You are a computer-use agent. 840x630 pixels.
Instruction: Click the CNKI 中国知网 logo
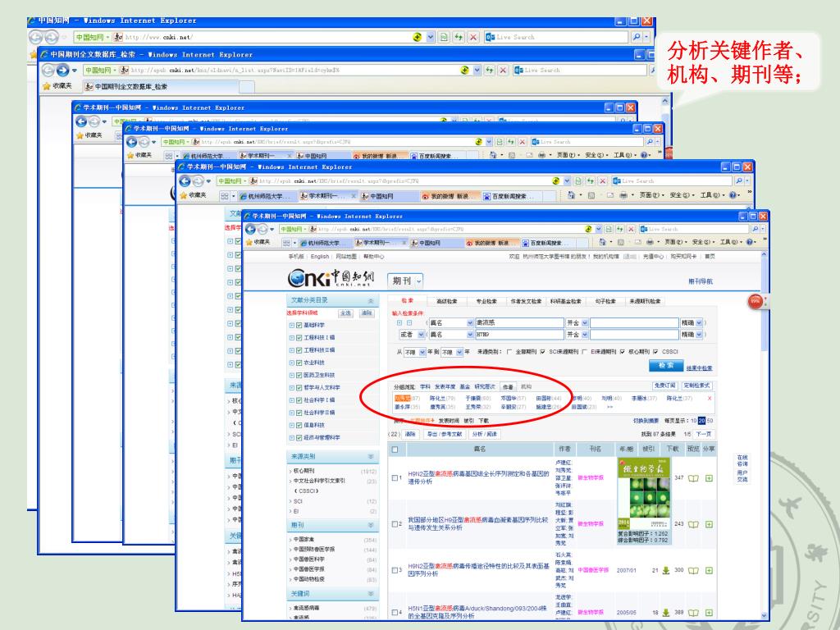(331, 277)
